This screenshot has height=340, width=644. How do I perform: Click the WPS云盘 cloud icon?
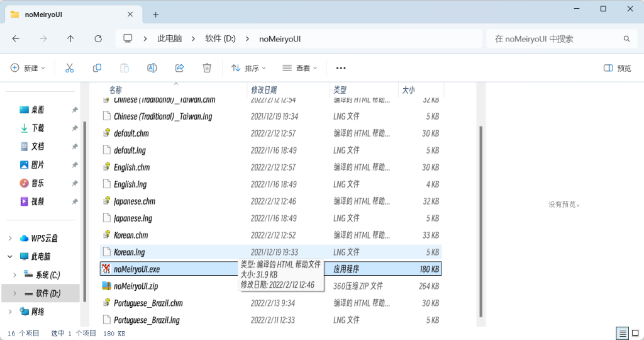(25, 238)
